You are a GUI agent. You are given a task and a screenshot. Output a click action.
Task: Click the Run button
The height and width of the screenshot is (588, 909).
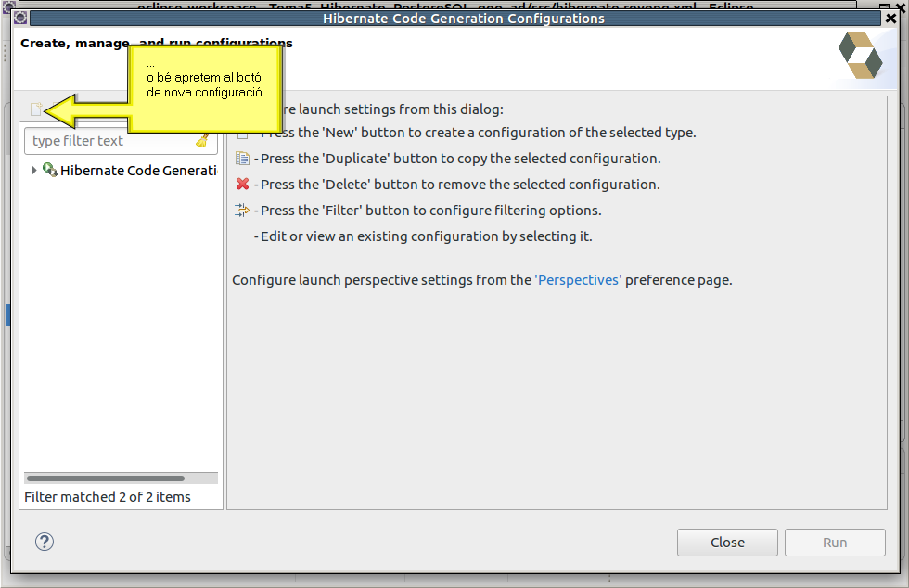835,543
